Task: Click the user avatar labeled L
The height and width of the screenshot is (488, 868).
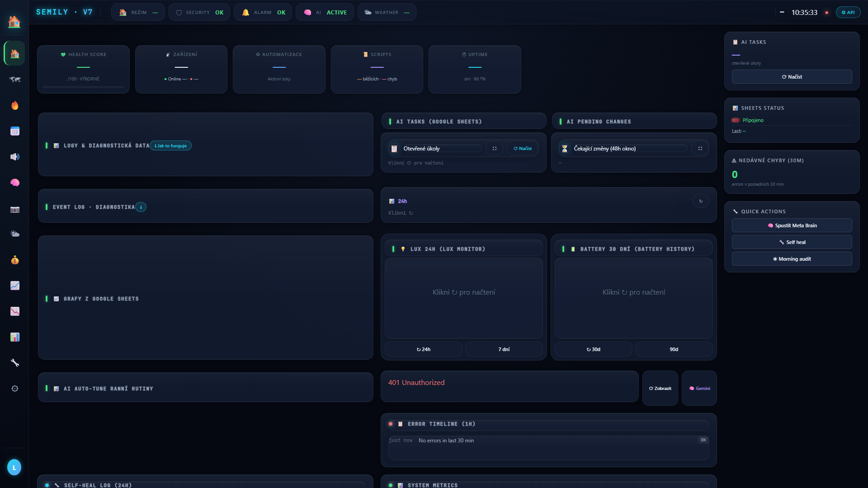Action: 14,467
